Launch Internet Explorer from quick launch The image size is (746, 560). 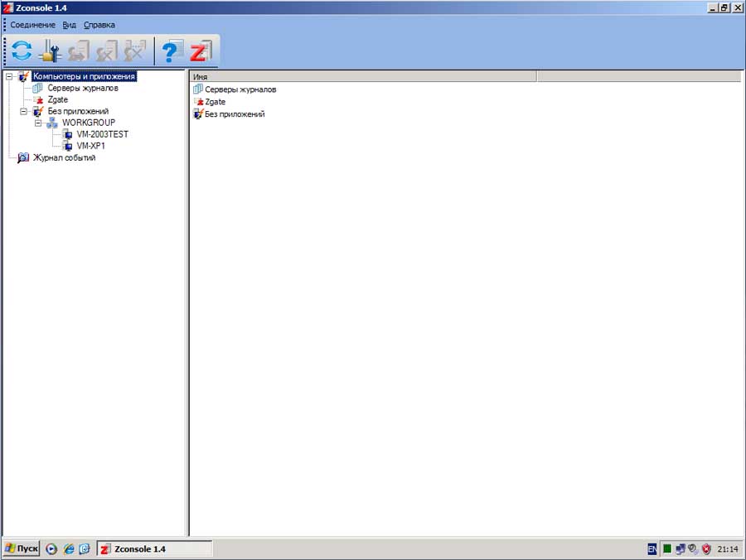[69, 549]
